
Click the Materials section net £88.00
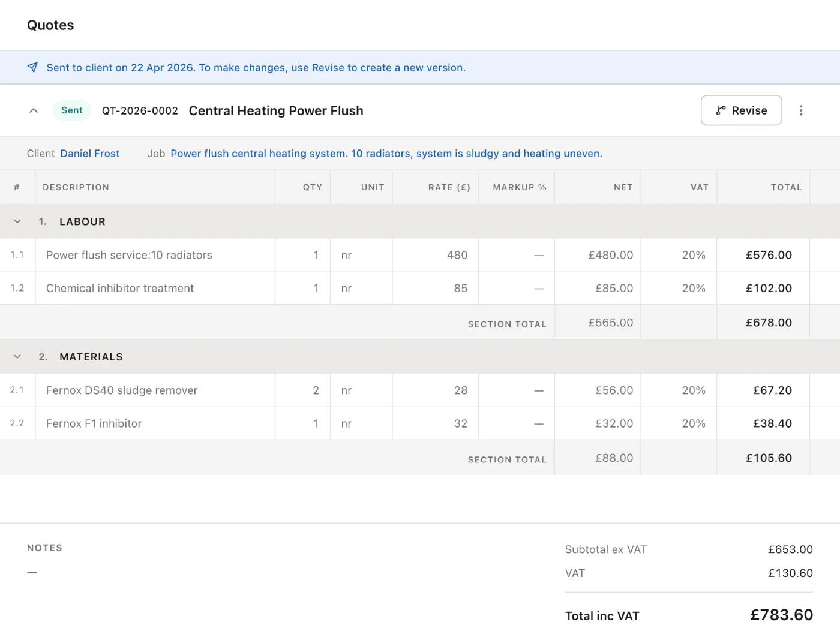614,458
